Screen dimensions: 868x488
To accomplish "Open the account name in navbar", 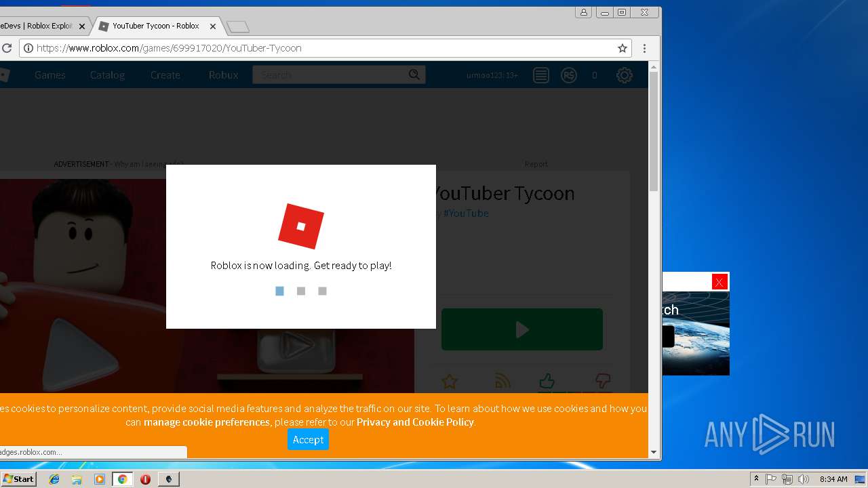I will coord(492,75).
